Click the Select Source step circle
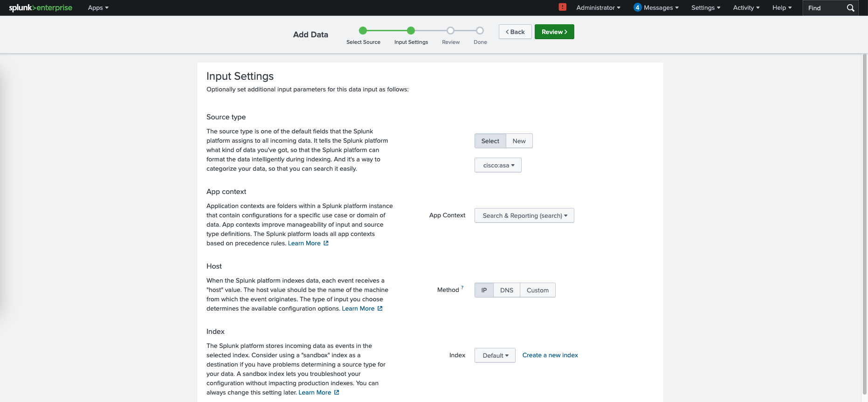This screenshot has height=402, width=868. point(363,31)
